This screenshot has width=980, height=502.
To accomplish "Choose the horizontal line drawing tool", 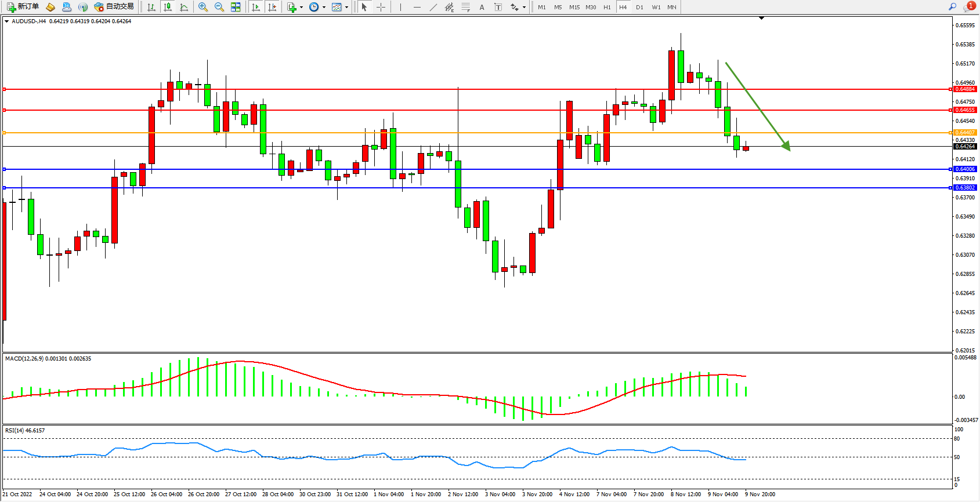I will [417, 7].
